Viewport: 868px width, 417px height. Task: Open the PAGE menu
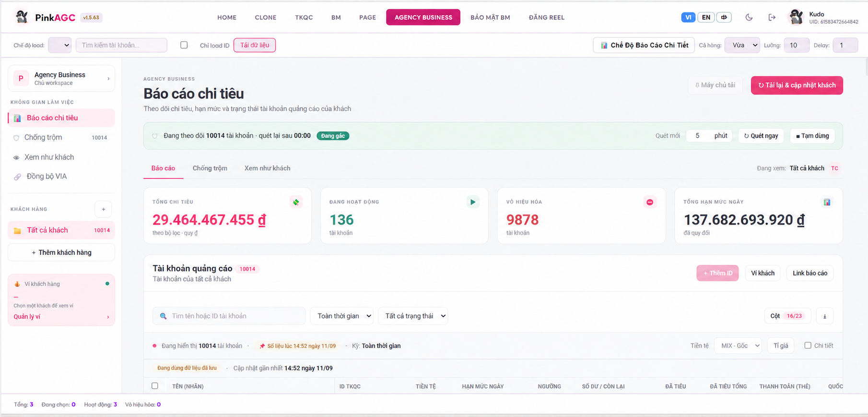[x=367, y=17]
